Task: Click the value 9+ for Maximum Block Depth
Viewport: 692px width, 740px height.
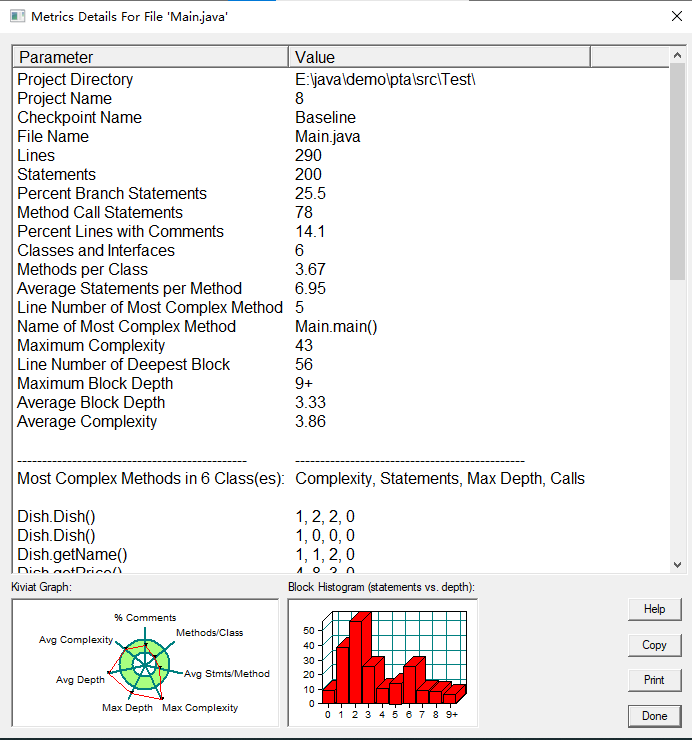Action: click(x=304, y=384)
